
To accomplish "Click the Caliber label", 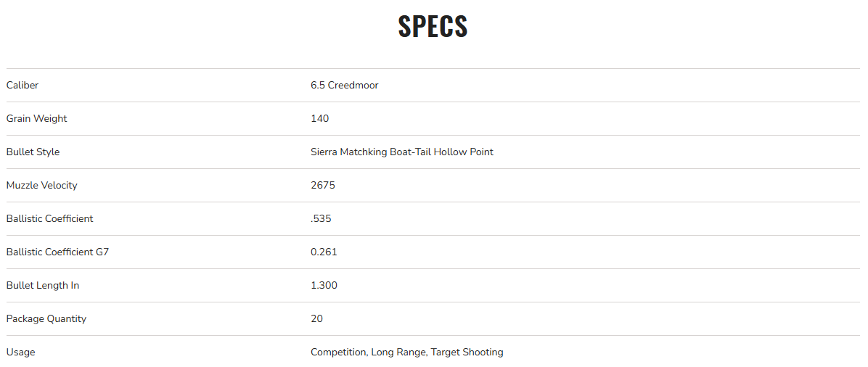I will 22,86.
